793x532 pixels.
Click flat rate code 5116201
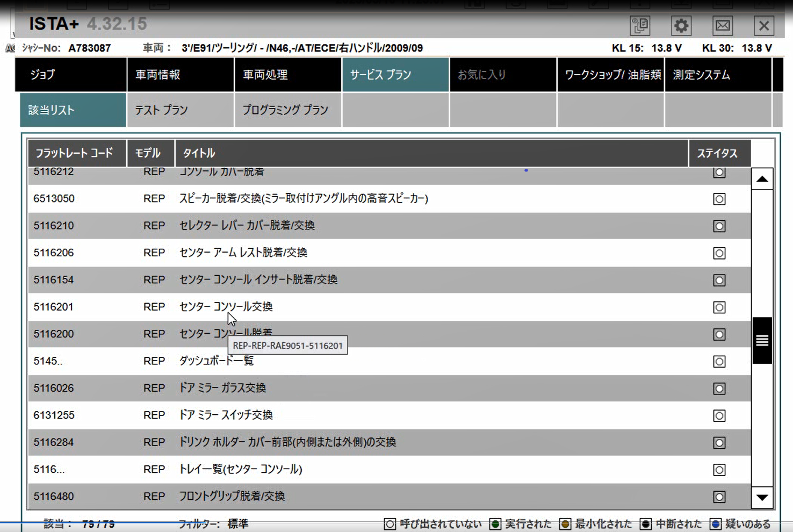54,307
